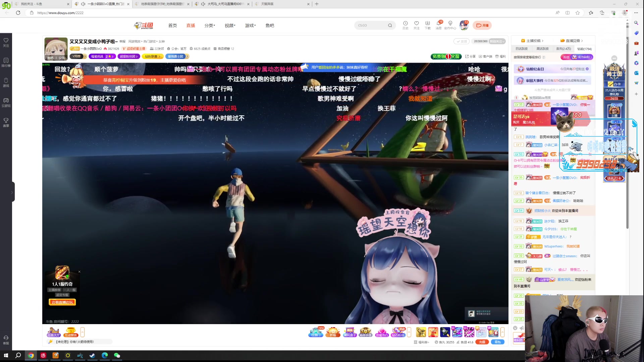
Task: Click the 免费领火箭 banner
Action: (x=446, y=56)
